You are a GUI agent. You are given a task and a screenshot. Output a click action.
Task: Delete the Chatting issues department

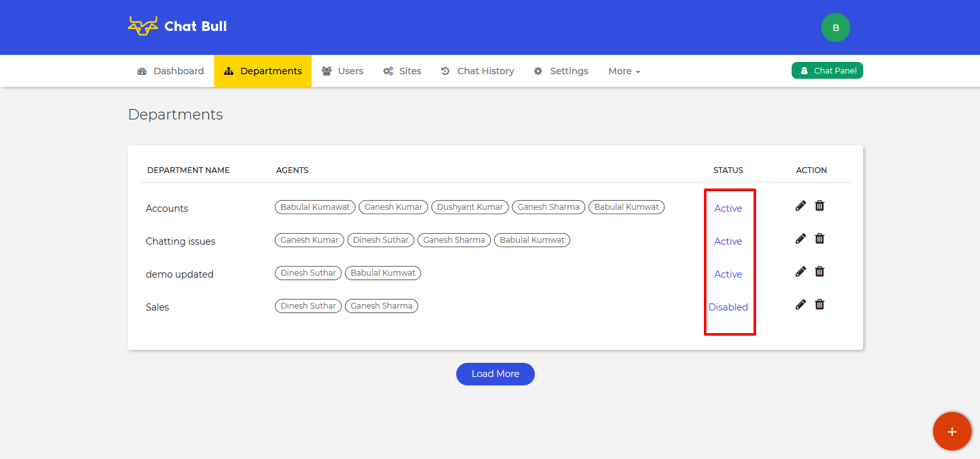coord(819,239)
